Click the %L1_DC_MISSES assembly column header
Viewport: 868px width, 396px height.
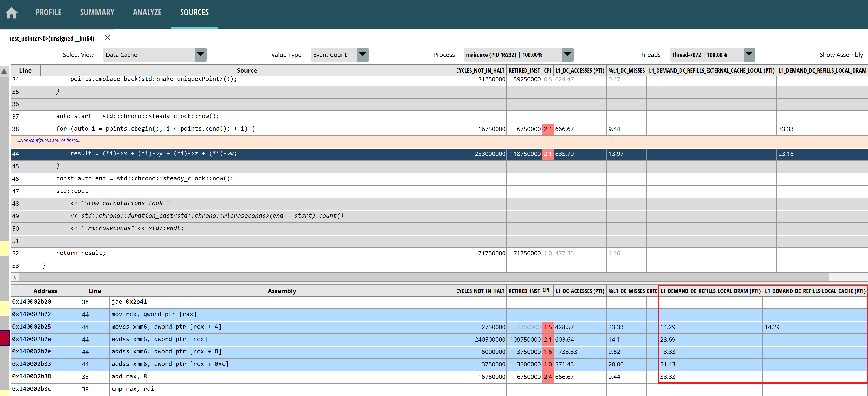pyautogui.click(x=626, y=291)
